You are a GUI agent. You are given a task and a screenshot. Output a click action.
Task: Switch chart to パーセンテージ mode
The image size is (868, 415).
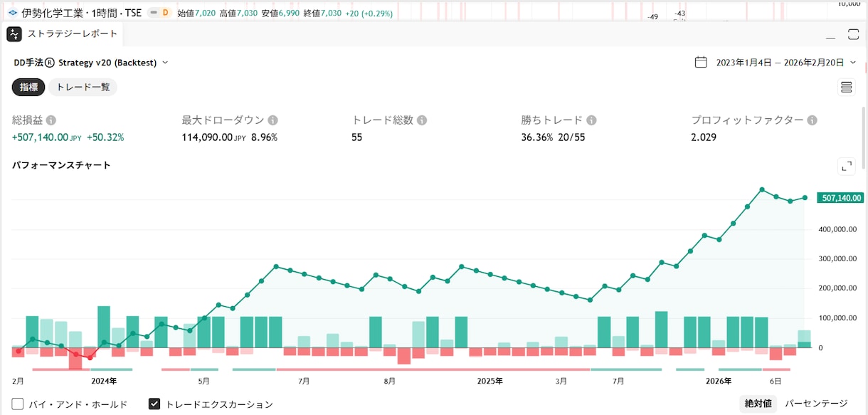[816, 404]
